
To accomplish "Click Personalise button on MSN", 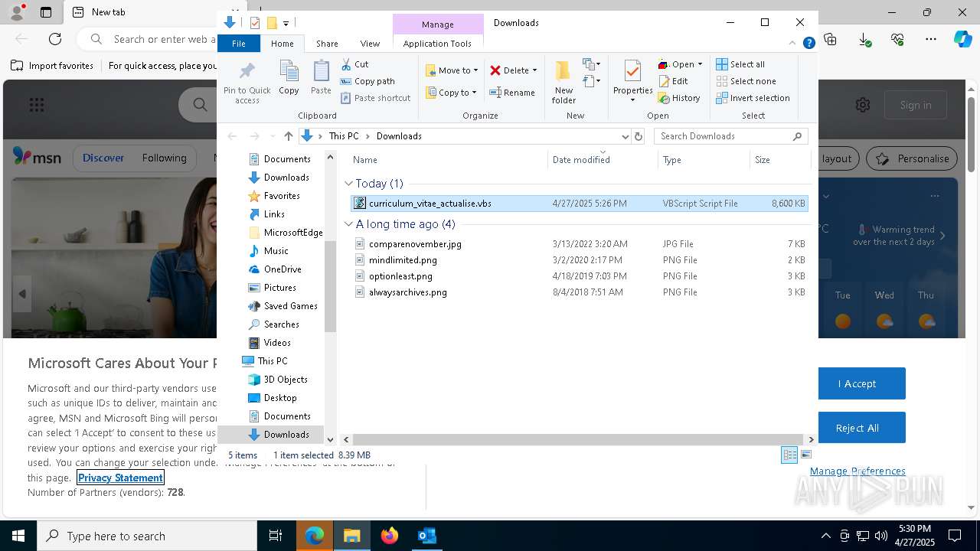I will point(912,158).
